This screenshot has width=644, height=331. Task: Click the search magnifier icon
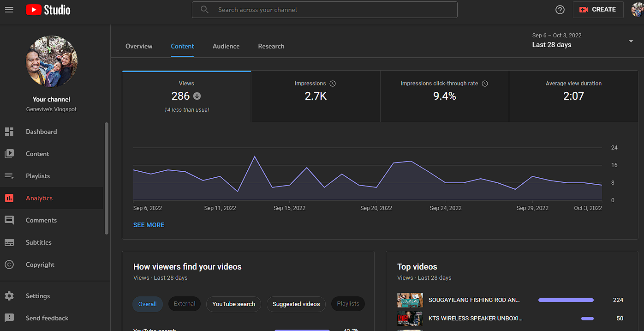[x=205, y=10]
